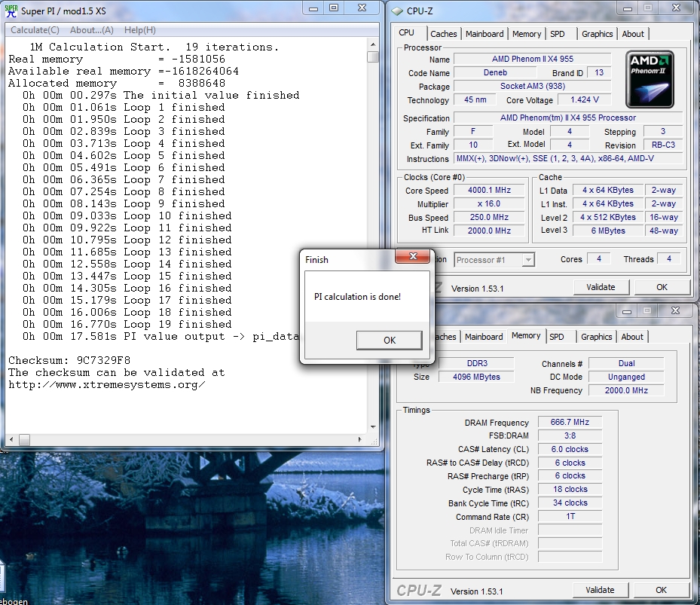Select the Memory tab in lower CPU-Z window

pos(526,335)
